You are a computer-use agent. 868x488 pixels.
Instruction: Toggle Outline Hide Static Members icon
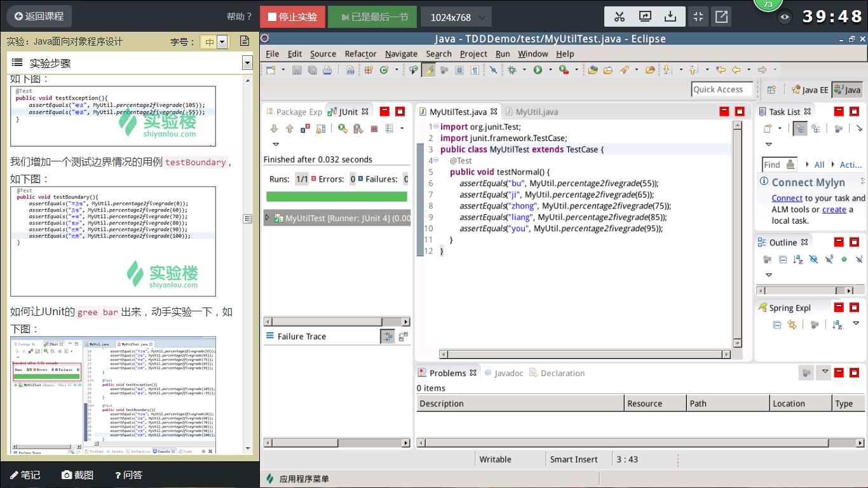[829, 259]
